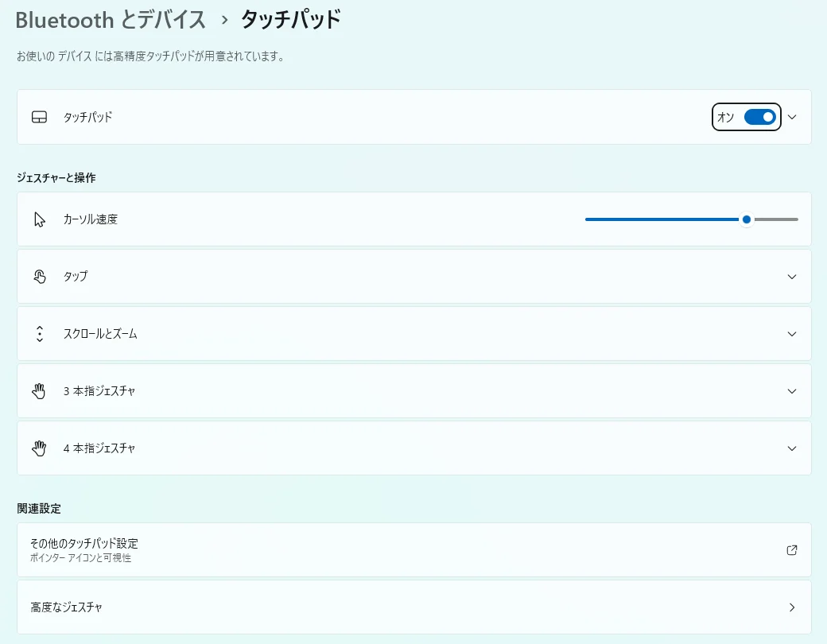Click the scroll arrows icon beside スクロールとズーム

click(x=40, y=334)
